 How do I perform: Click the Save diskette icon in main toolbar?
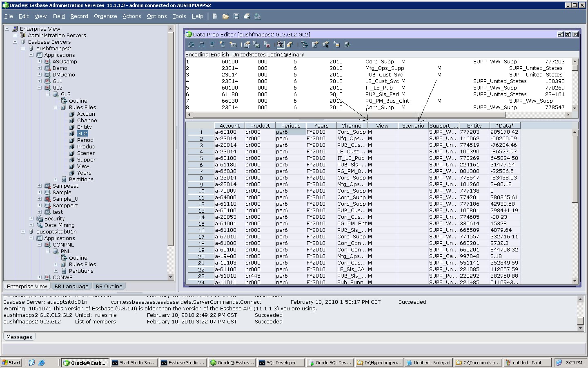pyautogui.click(x=236, y=16)
